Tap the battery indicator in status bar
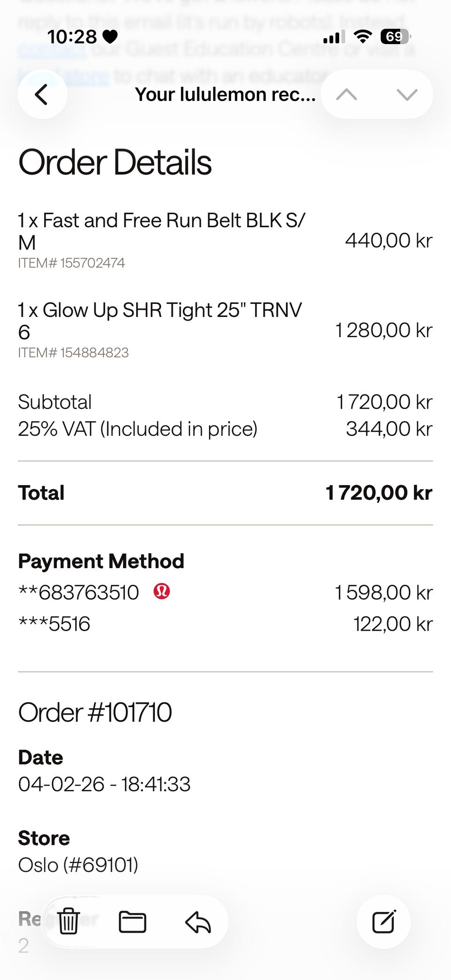 pos(396,37)
